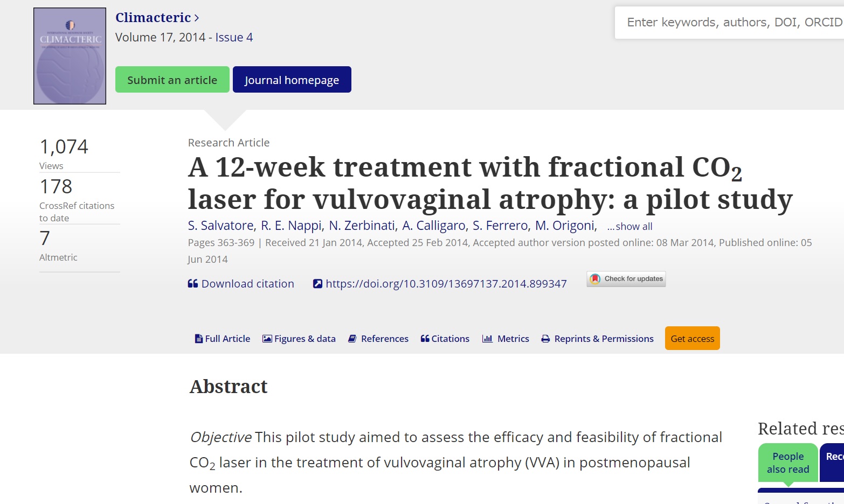Click the Reprints & Permissions printer icon
The image size is (844, 504).
click(x=545, y=339)
